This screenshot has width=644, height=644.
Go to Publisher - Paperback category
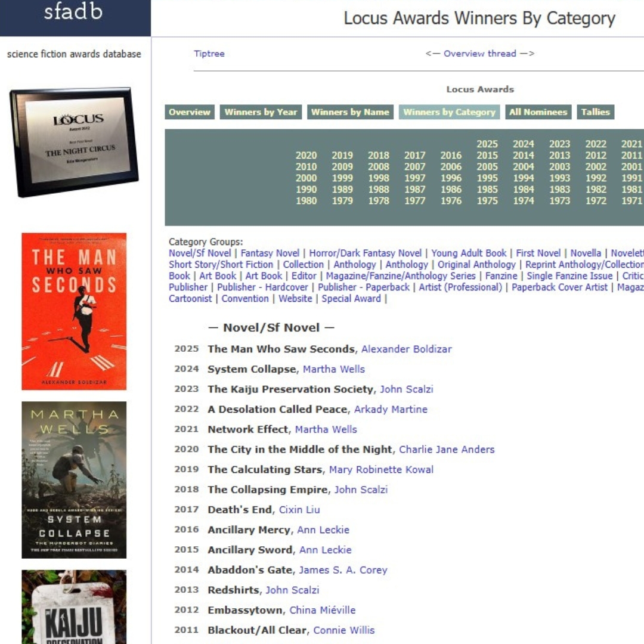point(364,287)
